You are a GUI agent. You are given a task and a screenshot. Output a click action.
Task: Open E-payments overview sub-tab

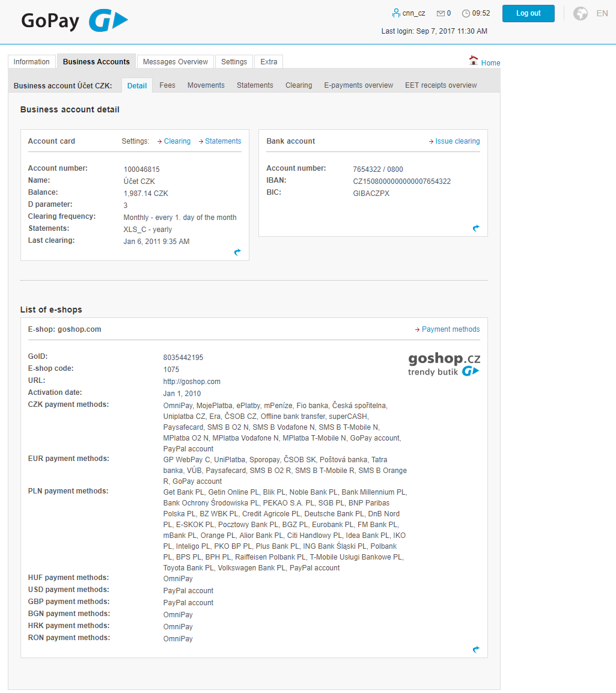[x=358, y=85]
